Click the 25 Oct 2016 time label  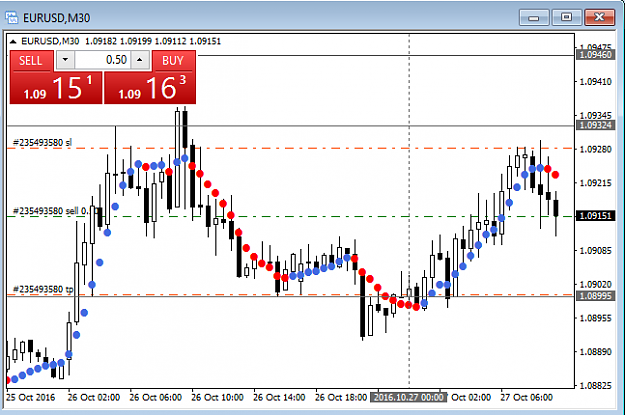click(x=30, y=397)
